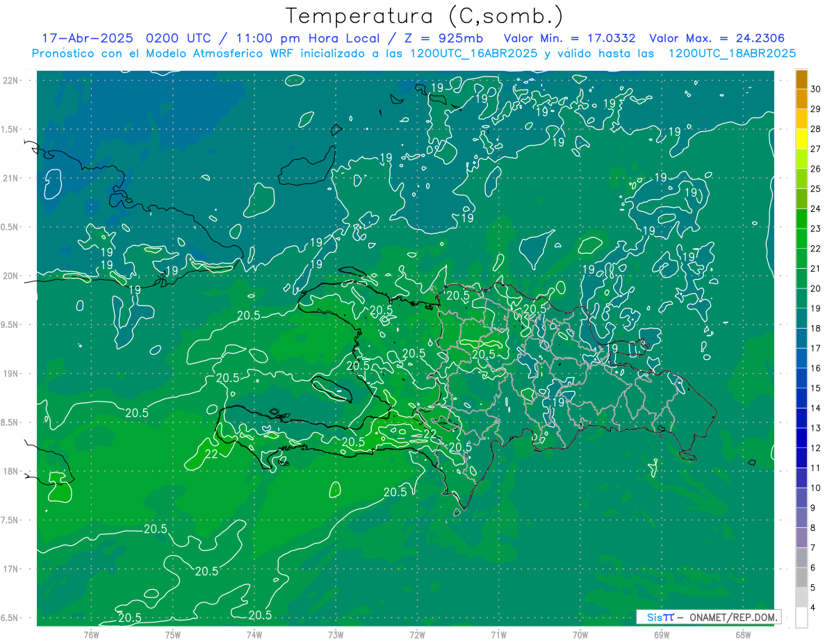The height and width of the screenshot is (644, 834).
Task: Click the colorbar value '30'
Action: tap(815, 89)
